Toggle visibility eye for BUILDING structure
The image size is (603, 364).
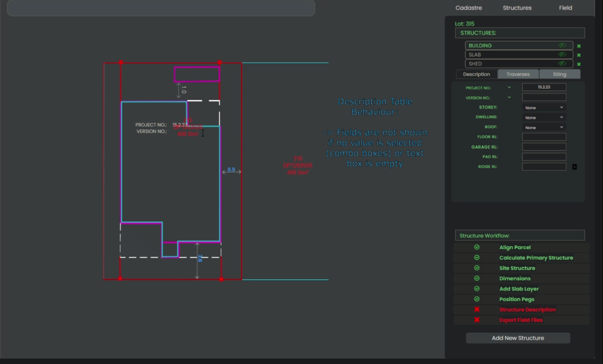562,45
